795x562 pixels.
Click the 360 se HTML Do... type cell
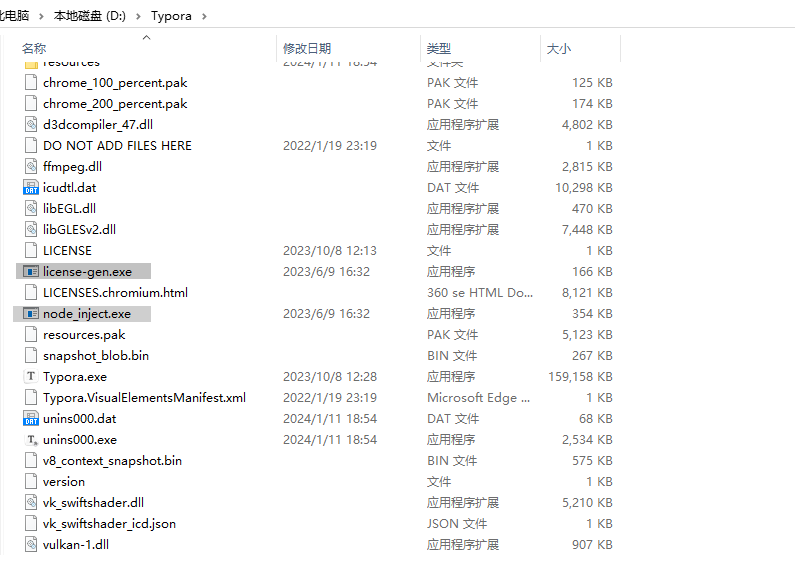480,293
